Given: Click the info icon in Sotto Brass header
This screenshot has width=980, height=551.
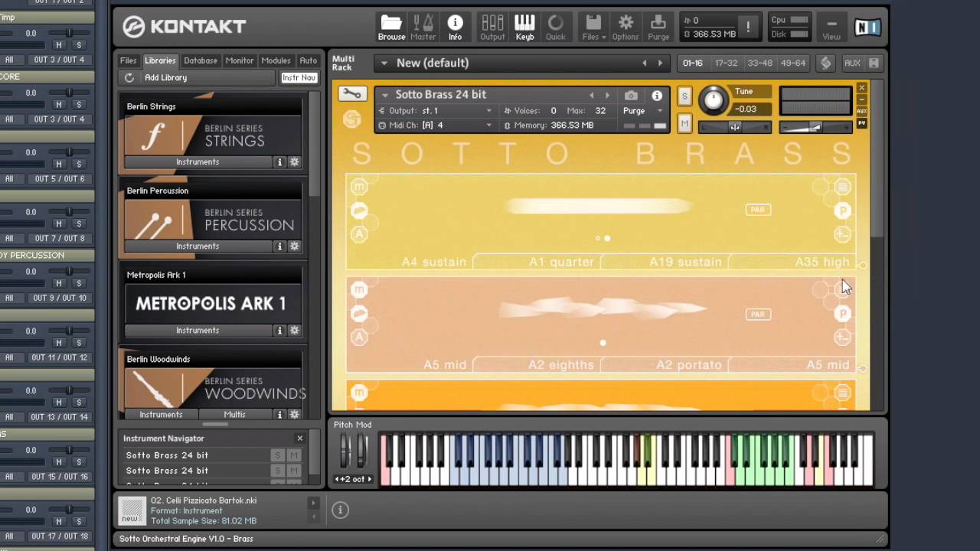Looking at the screenshot, I should coord(657,96).
